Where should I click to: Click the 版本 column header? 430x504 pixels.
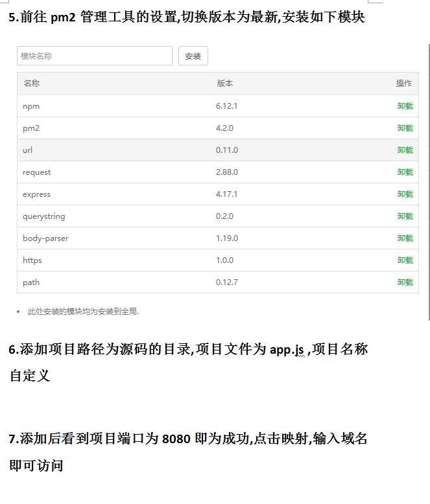(x=224, y=84)
